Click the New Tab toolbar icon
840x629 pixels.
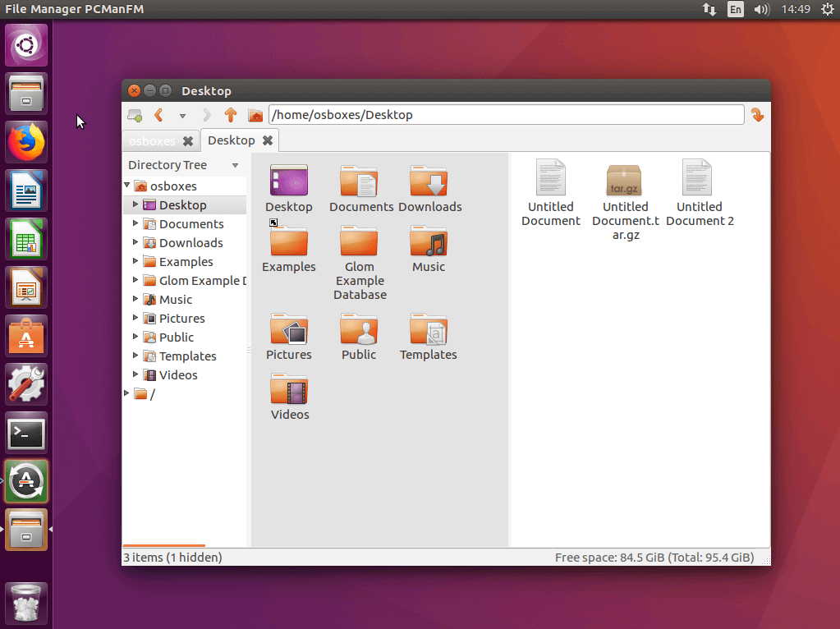coord(135,115)
